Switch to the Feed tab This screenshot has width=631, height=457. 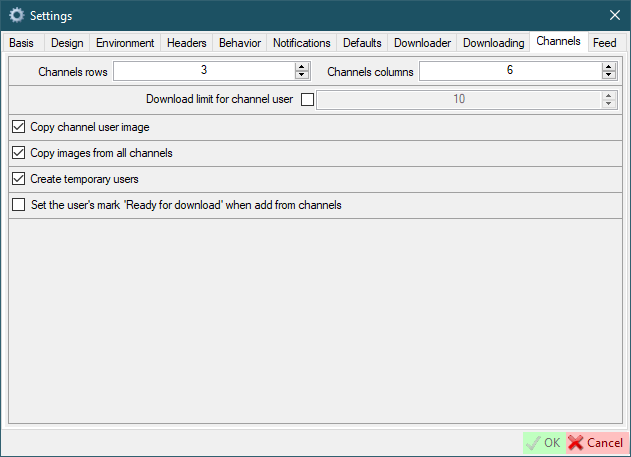pyautogui.click(x=604, y=43)
